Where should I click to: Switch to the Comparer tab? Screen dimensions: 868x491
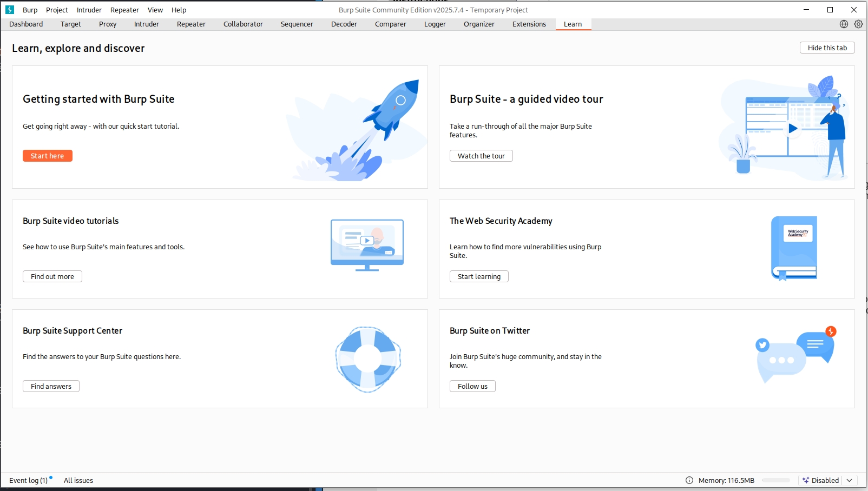[391, 24]
